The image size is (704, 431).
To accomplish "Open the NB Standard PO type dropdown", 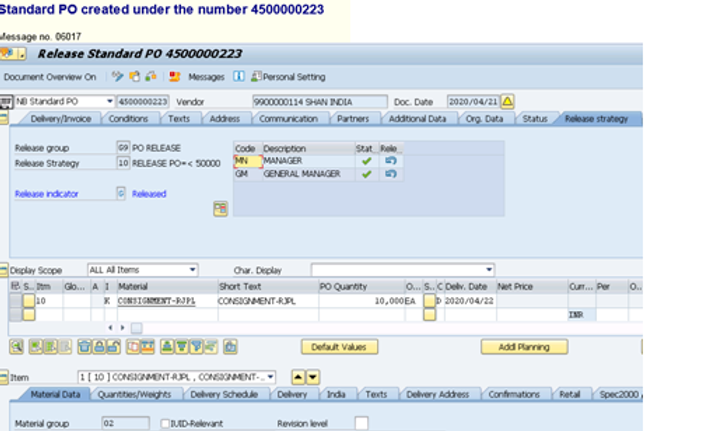I will click(x=110, y=101).
